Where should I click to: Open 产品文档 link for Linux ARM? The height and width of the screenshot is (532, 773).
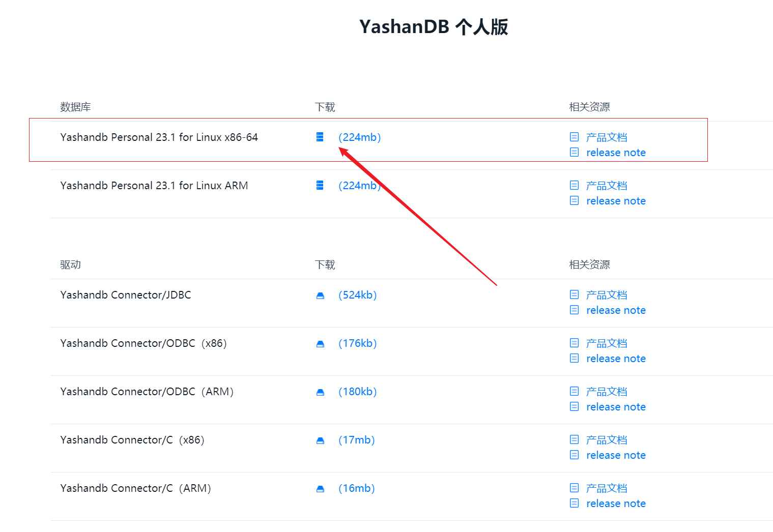(x=607, y=186)
